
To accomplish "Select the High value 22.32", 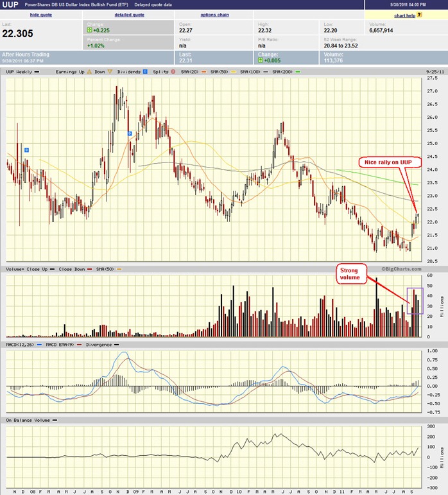I will click(264, 30).
